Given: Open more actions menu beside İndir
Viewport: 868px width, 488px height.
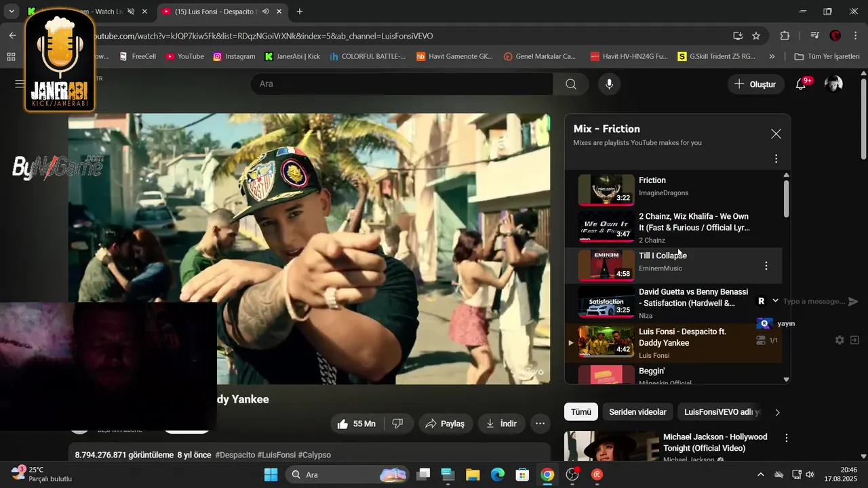Looking at the screenshot, I should (540, 424).
